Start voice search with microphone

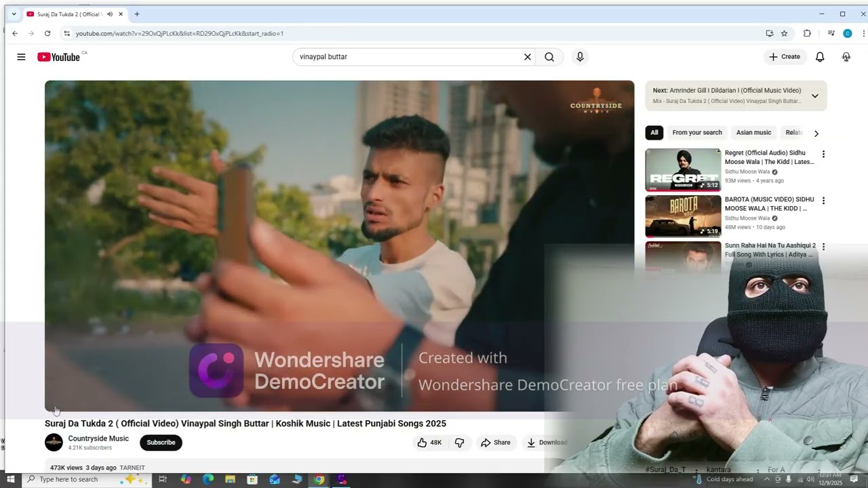(x=580, y=57)
